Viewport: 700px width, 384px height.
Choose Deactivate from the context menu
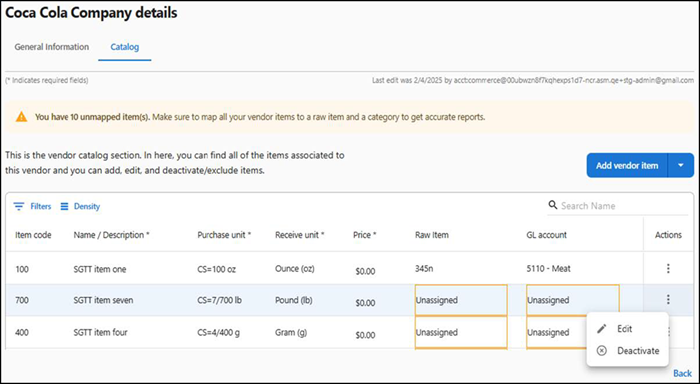(x=627, y=351)
